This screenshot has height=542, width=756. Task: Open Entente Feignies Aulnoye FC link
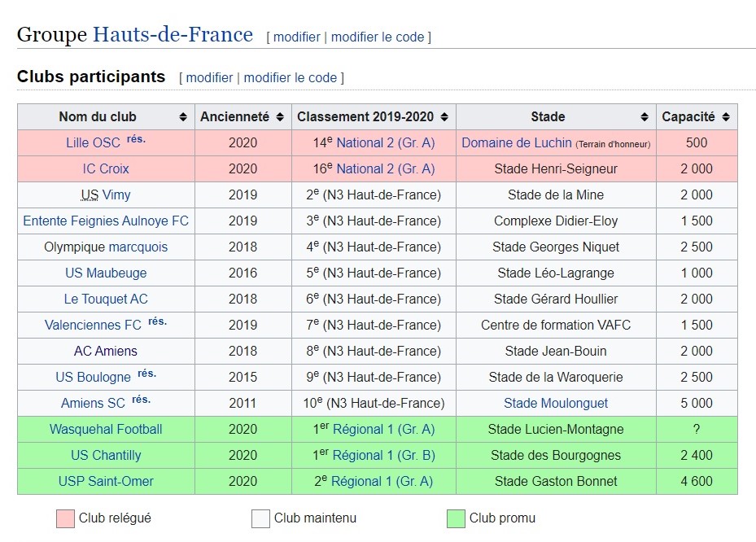(x=106, y=221)
